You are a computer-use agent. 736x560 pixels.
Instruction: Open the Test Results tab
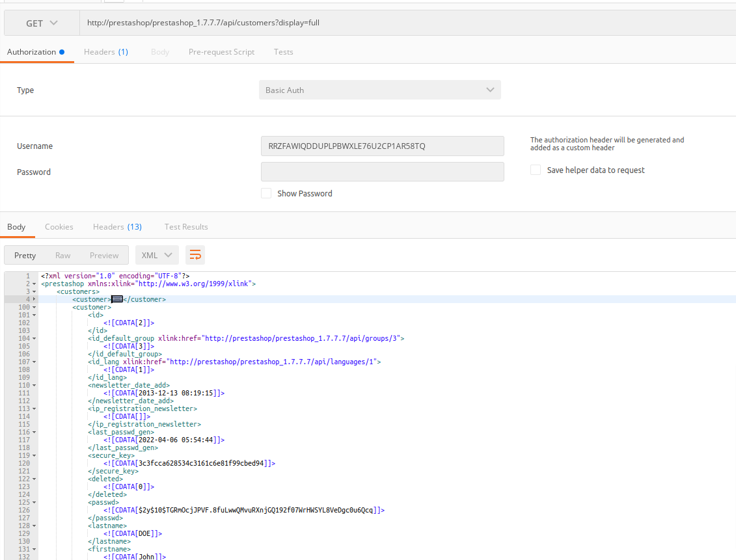click(185, 226)
